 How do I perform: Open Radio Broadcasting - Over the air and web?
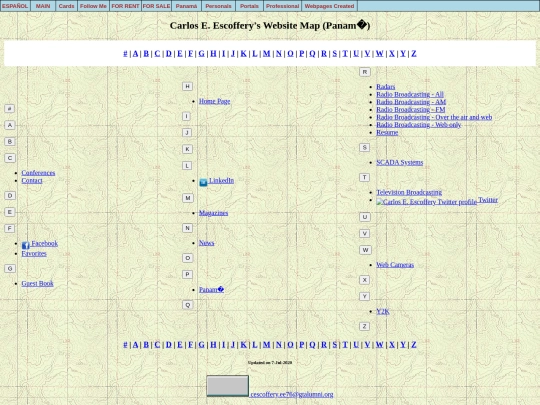pos(434,117)
